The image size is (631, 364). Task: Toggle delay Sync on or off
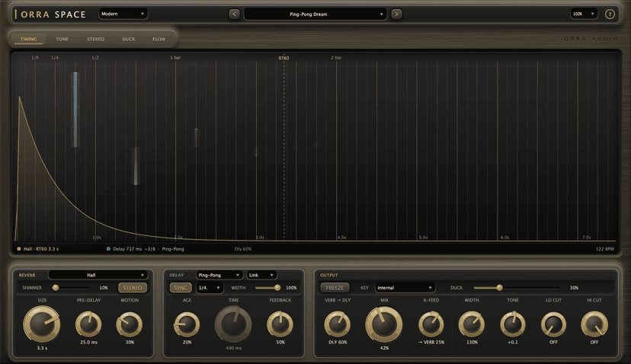(x=181, y=288)
